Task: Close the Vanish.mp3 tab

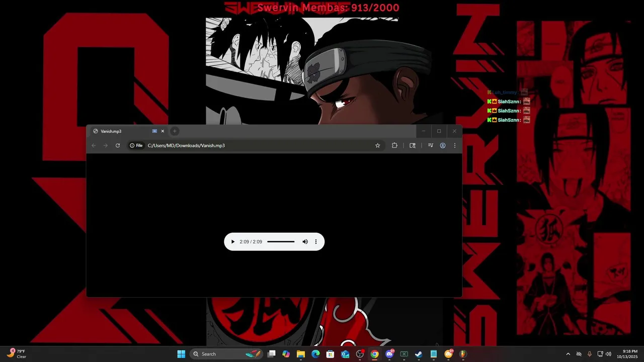Action: point(163,131)
